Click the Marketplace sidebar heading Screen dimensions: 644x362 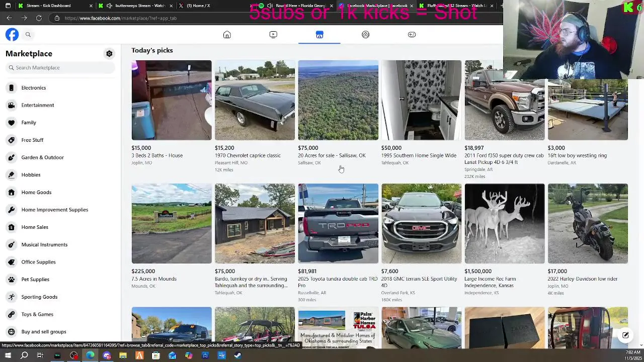[29, 54]
